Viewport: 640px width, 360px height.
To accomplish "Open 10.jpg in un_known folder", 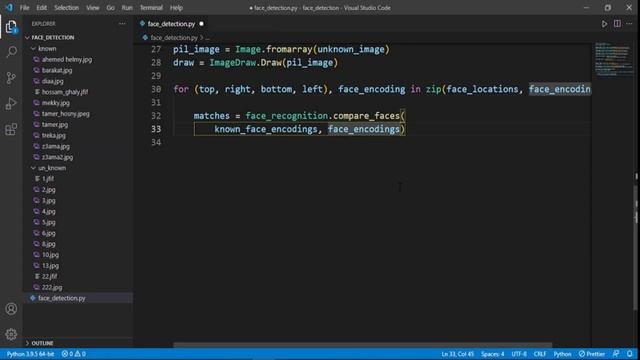I will coord(50,255).
